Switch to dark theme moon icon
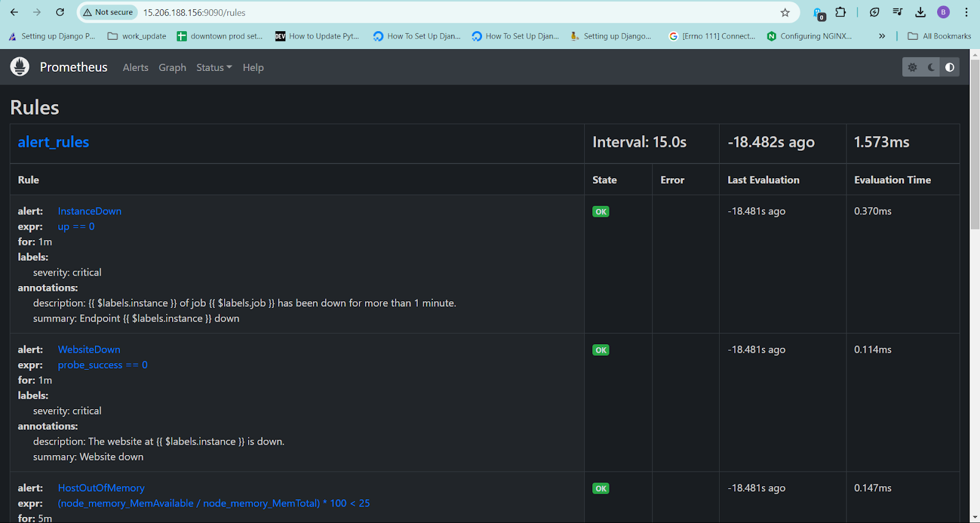Screen dimensions: 980x523 (931, 67)
